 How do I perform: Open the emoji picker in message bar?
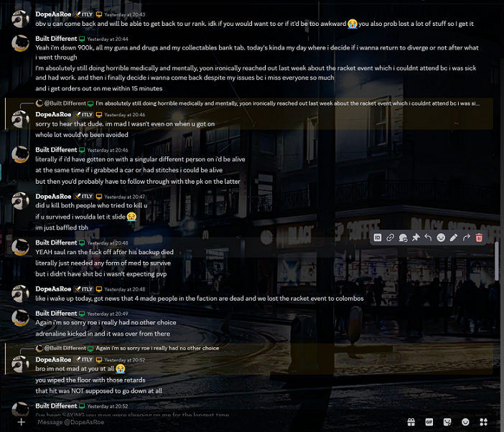(x=465, y=422)
